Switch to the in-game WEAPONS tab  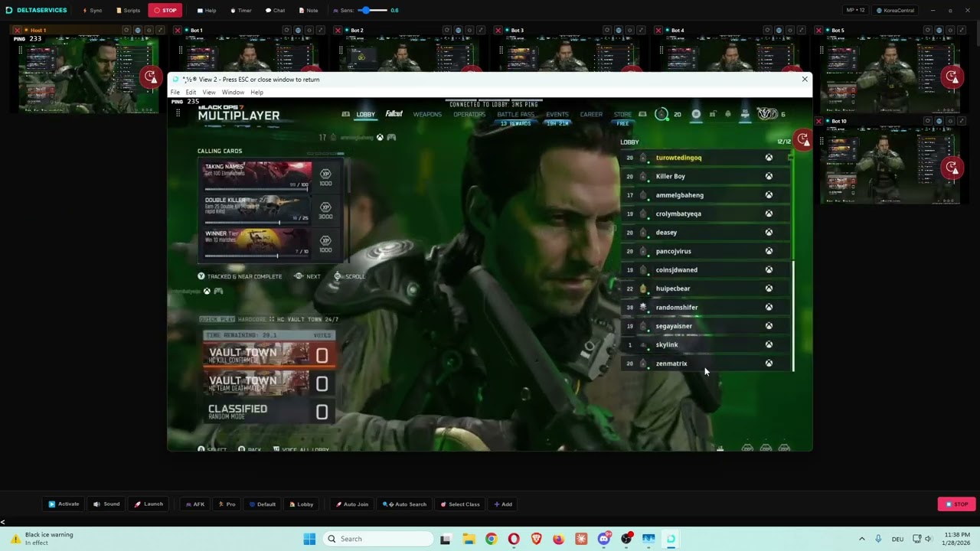pyautogui.click(x=427, y=115)
